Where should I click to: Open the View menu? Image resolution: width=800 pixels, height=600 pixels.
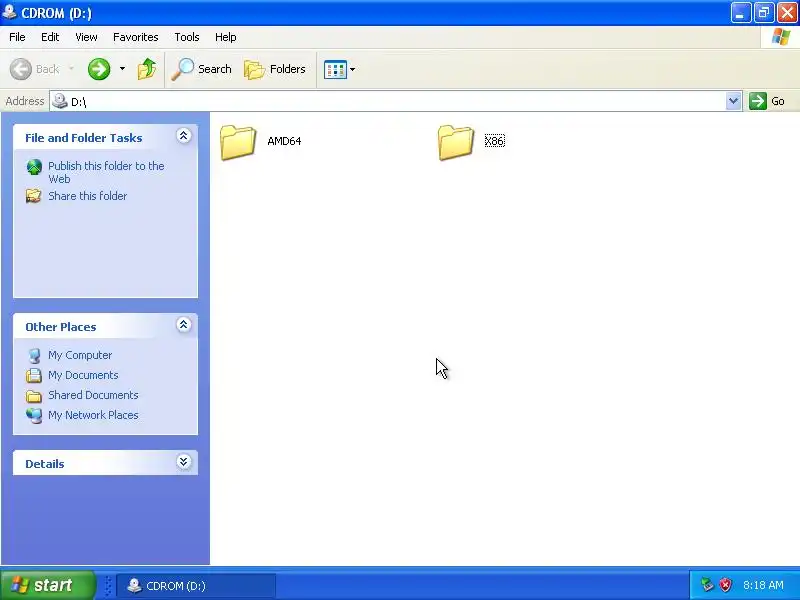point(86,37)
